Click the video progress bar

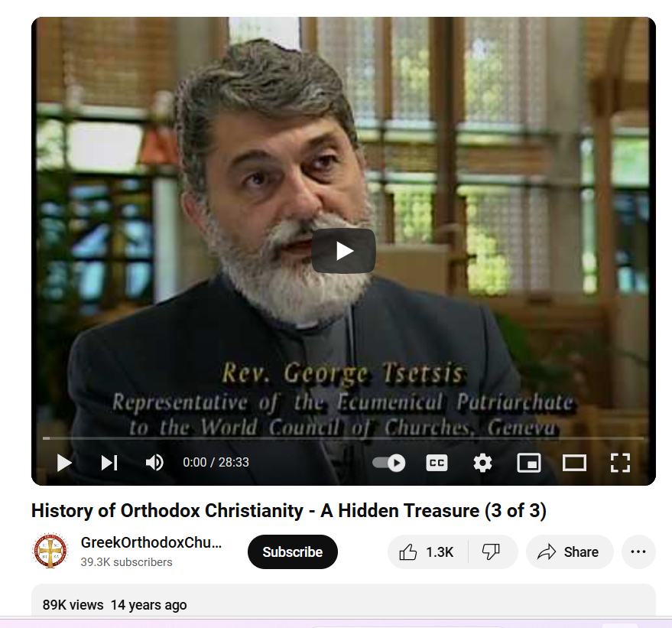(x=343, y=438)
